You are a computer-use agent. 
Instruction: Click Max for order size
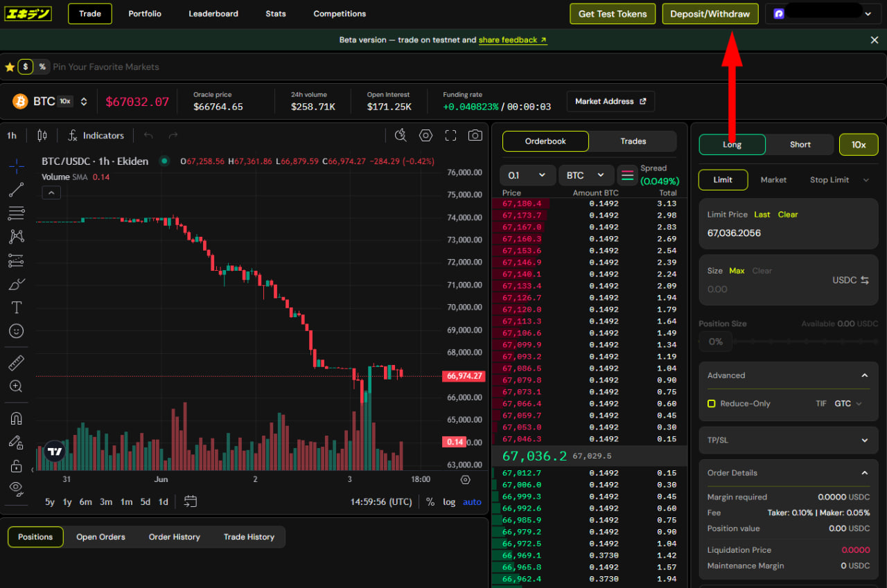click(x=737, y=271)
